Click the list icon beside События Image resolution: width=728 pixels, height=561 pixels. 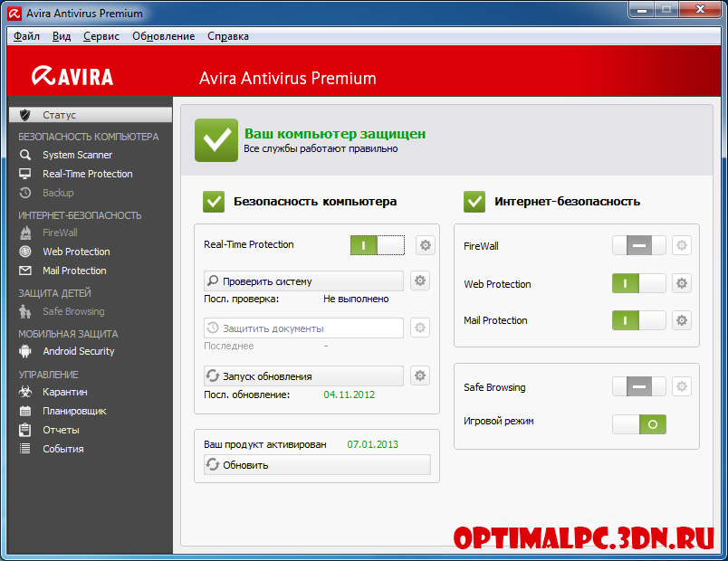[25, 449]
